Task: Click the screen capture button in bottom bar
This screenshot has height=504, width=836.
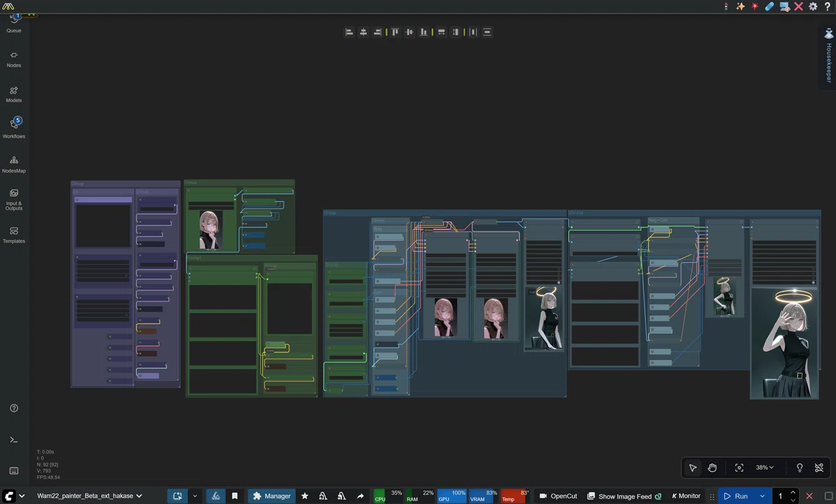Action: [x=178, y=496]
